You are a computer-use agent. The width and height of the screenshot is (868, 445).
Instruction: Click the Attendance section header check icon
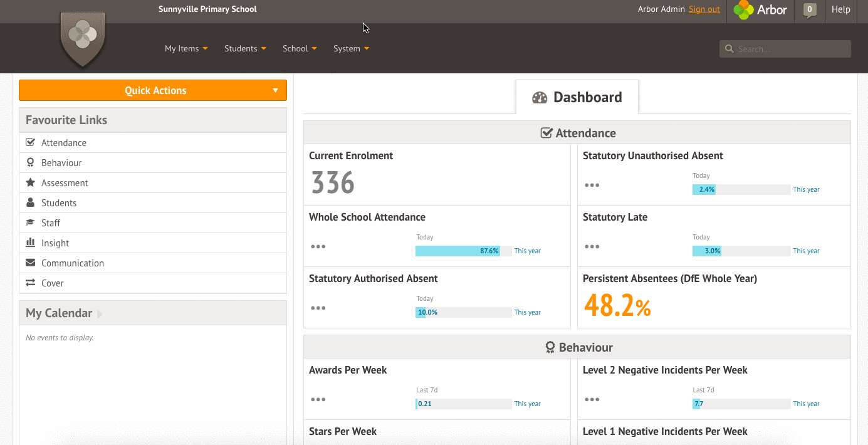click(x=546, y=133)
